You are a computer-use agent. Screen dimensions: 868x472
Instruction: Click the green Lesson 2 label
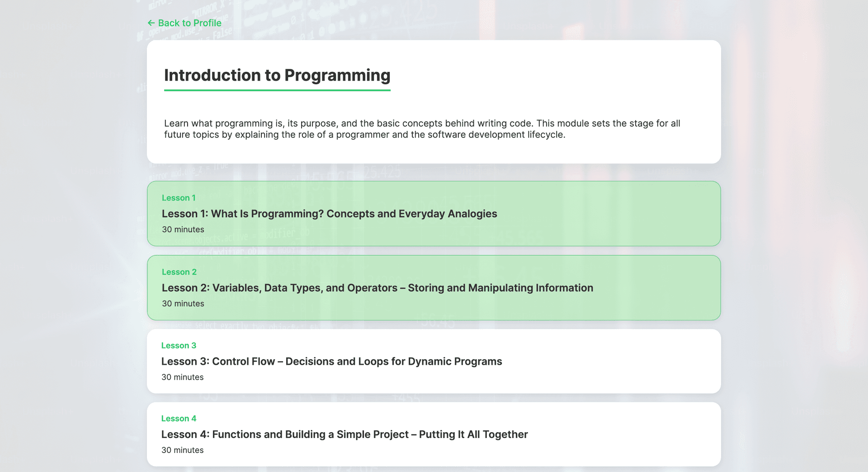pos(179,272)
